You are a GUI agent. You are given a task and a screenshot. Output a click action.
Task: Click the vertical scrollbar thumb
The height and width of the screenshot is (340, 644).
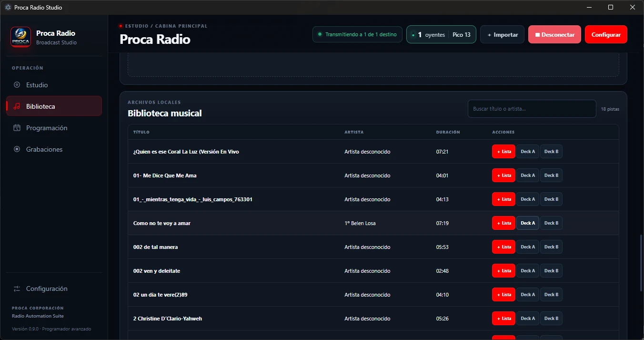point(641,263)
